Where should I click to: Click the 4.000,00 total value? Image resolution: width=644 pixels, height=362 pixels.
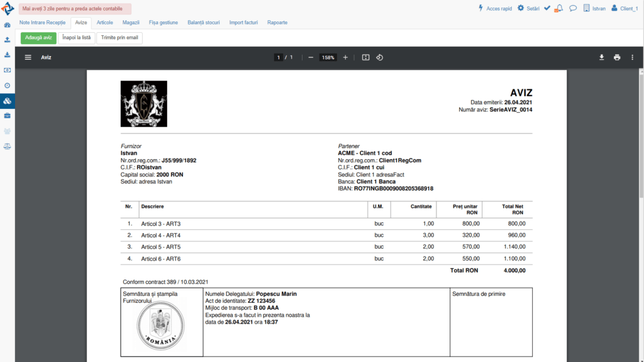coord(514,271)
